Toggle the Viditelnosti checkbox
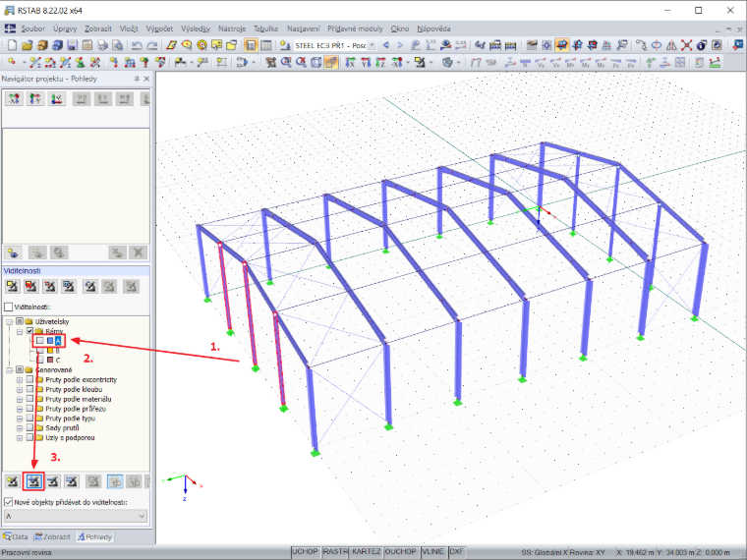 click(x=8, y=308)
